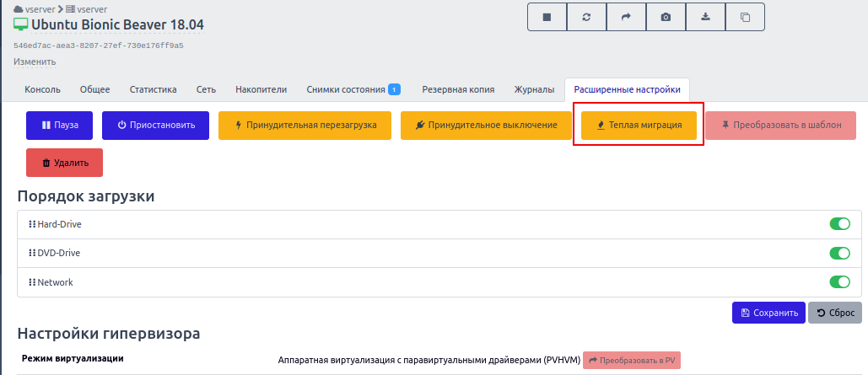Click the drag handle of DVD-Drive
Viewport: 868px width, 375px height.
(32, 254)
